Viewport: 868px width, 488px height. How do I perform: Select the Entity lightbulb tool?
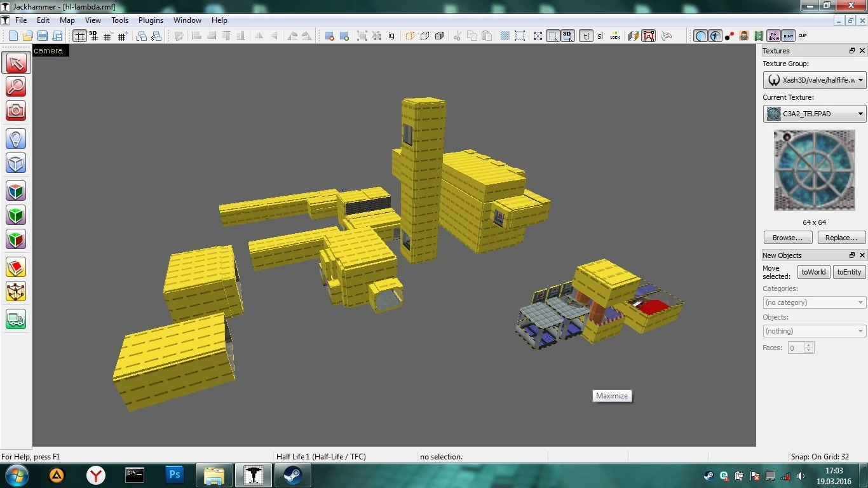pyautogui.click(x=16, y=139)
